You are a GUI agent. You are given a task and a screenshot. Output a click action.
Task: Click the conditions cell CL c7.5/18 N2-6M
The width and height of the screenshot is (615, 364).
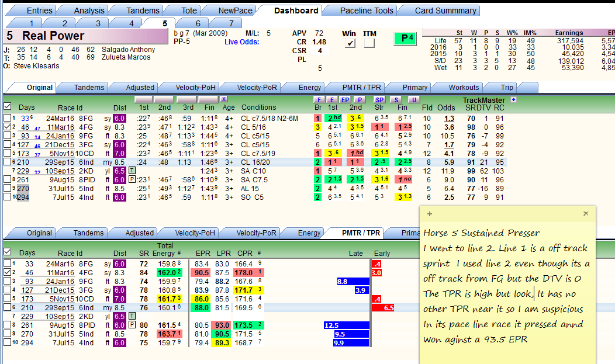click(270, 119)
